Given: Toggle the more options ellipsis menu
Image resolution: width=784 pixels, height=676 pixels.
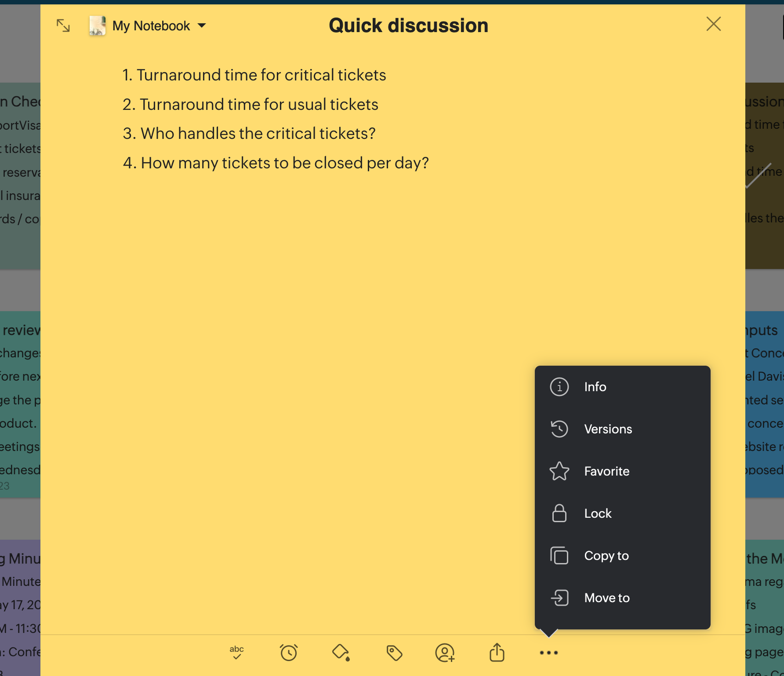Looking at the screenshot, I should tap(549, 653).
